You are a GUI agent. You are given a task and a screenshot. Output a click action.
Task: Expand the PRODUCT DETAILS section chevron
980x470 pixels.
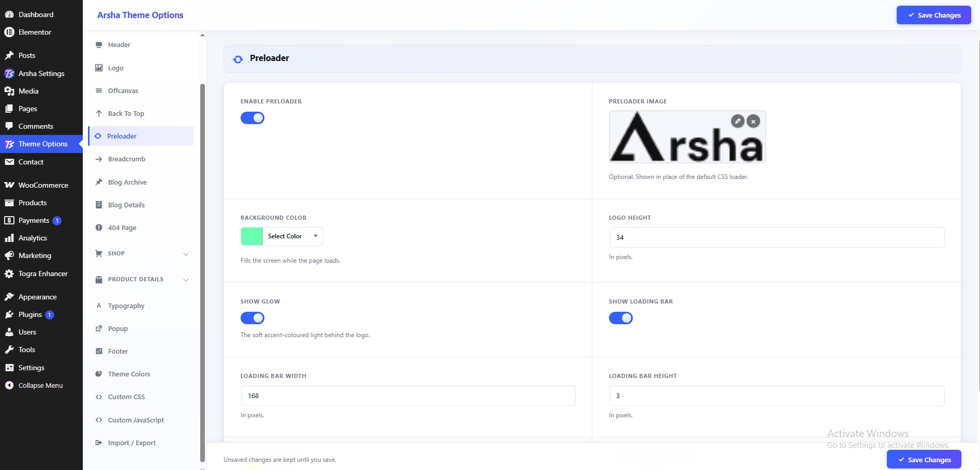coord(186,280)
